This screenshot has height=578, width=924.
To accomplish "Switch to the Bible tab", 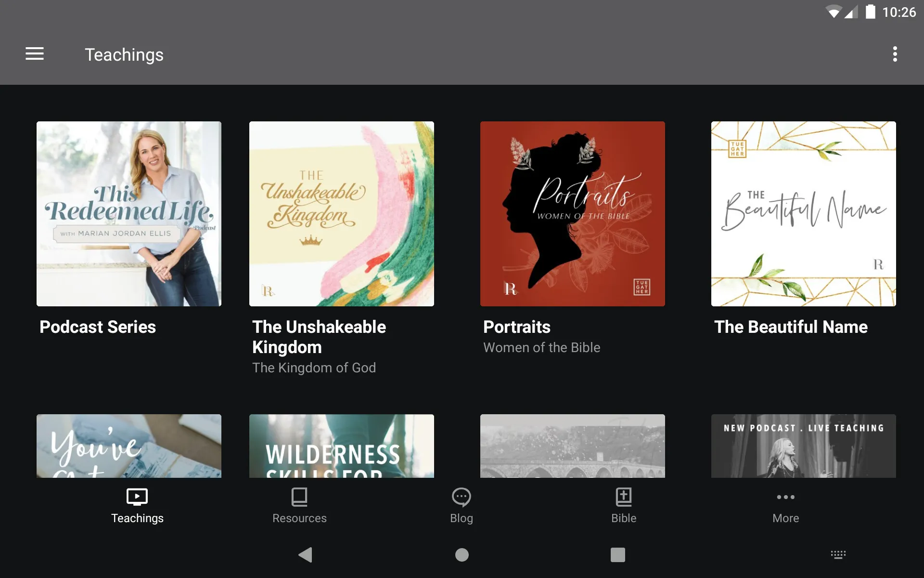I will coord(623,505).
